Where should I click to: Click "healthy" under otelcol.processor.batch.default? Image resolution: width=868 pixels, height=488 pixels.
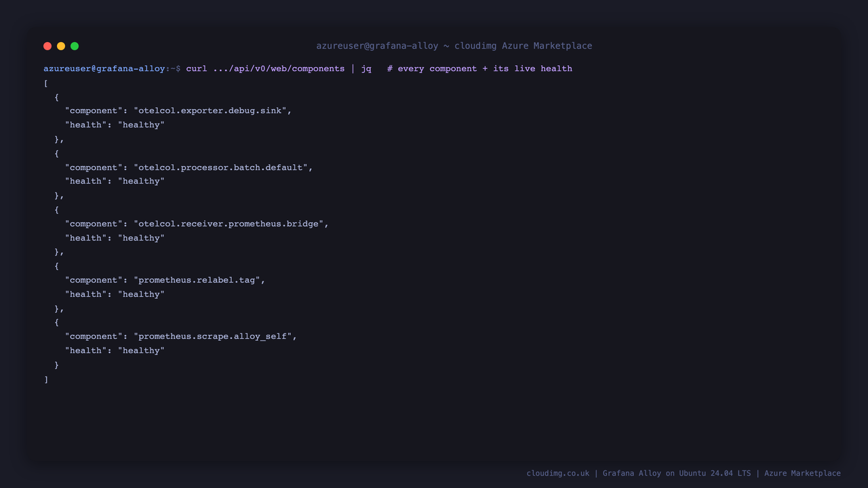pos(141,181)
